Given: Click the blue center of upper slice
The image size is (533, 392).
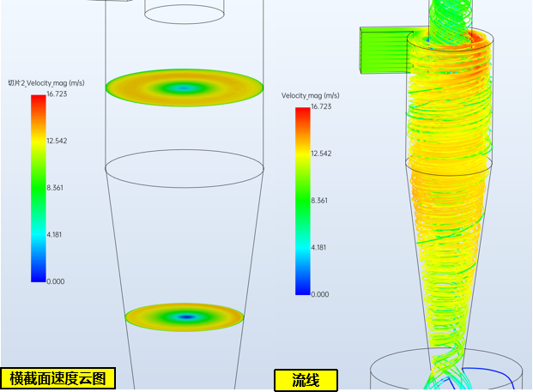Looking at the screenshot, I should tap(184, 87).
